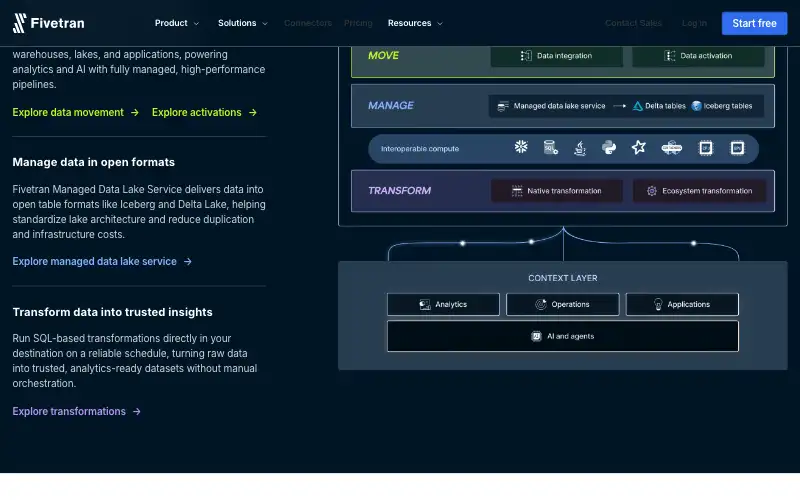
Task: Click the Delta tables triangle icon
Action: coord(637,106)
